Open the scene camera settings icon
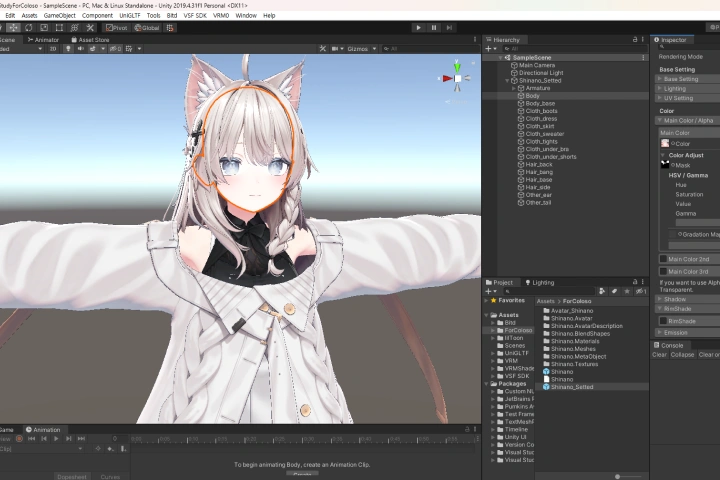This screenshot has width=720, height=480. [335, 49]
